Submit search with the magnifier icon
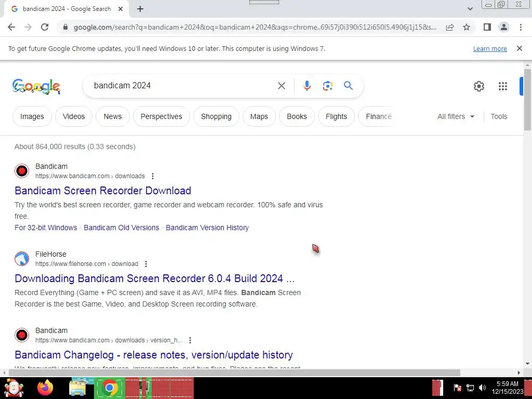The image size is (532, 399). [x=349, y=86]
